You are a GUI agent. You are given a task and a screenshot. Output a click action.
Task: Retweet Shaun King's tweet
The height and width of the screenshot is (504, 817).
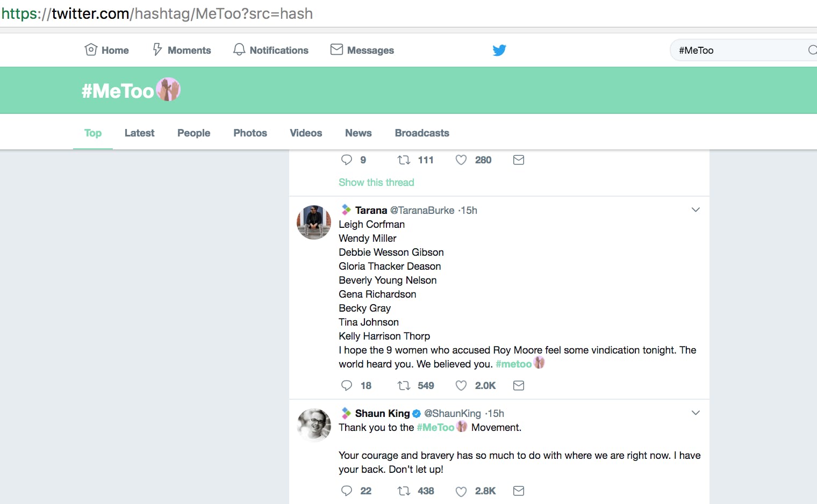(404, 491)
